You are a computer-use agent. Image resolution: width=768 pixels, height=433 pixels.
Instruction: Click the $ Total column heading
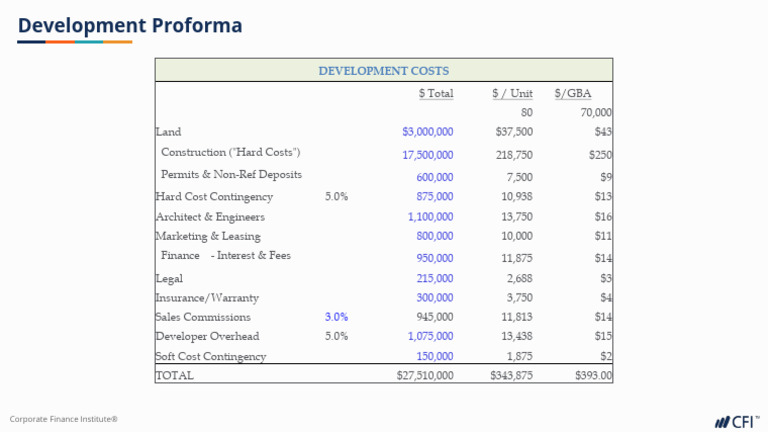[435, 94]
